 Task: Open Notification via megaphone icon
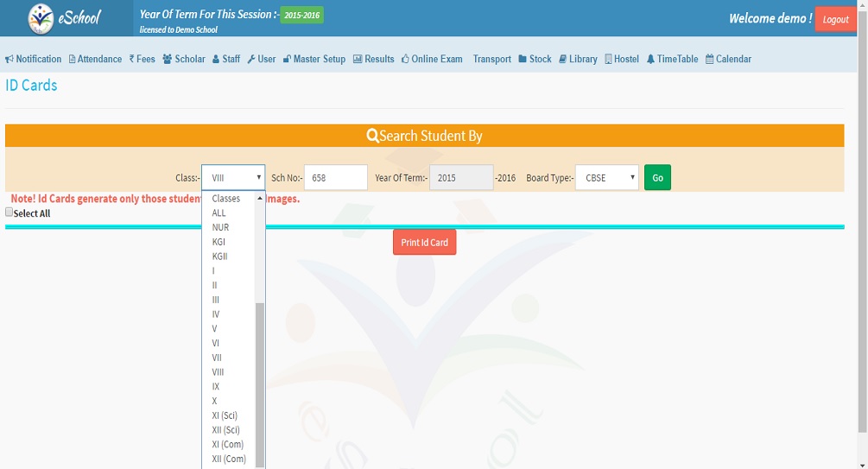point(10,60)
